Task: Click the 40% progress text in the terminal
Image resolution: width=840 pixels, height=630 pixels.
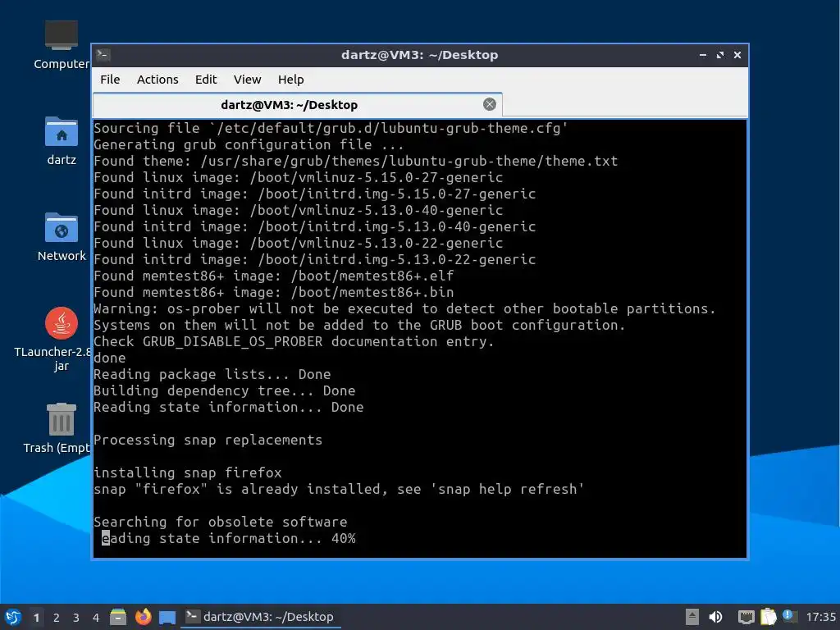Action: 344,538
